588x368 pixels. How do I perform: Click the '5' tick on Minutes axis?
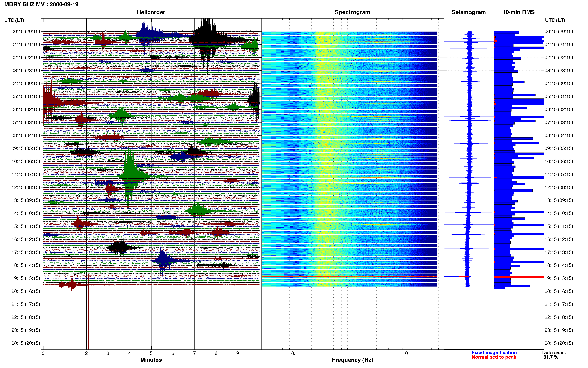pos(151,353)
